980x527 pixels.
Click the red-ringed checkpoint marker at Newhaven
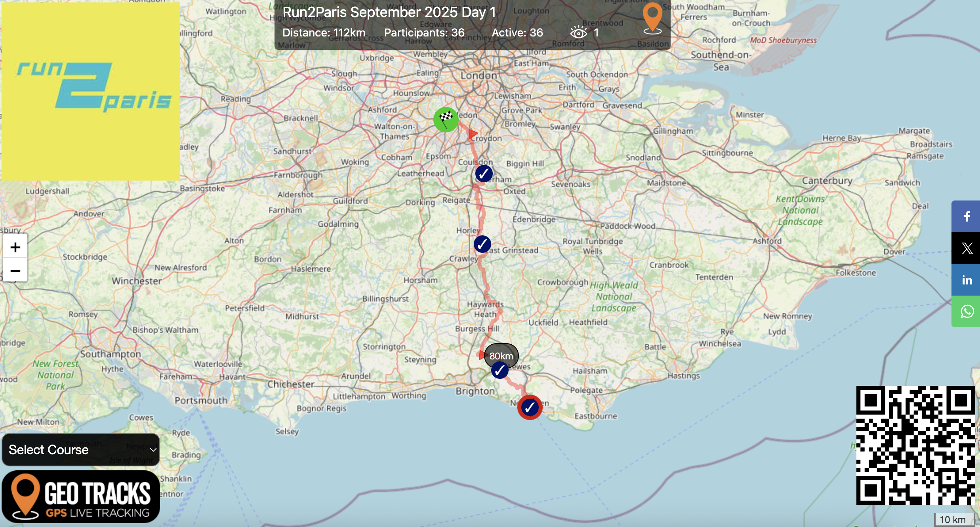pos(530,407)
